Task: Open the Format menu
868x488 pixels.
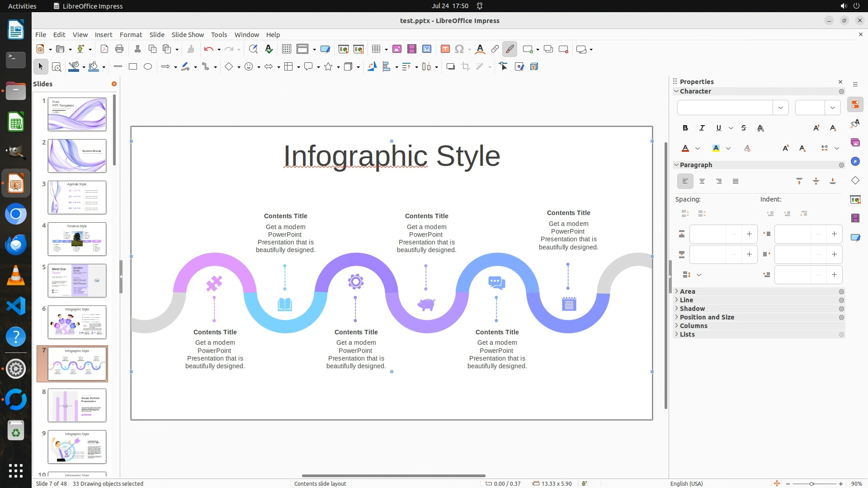Action: click(131, 35)
